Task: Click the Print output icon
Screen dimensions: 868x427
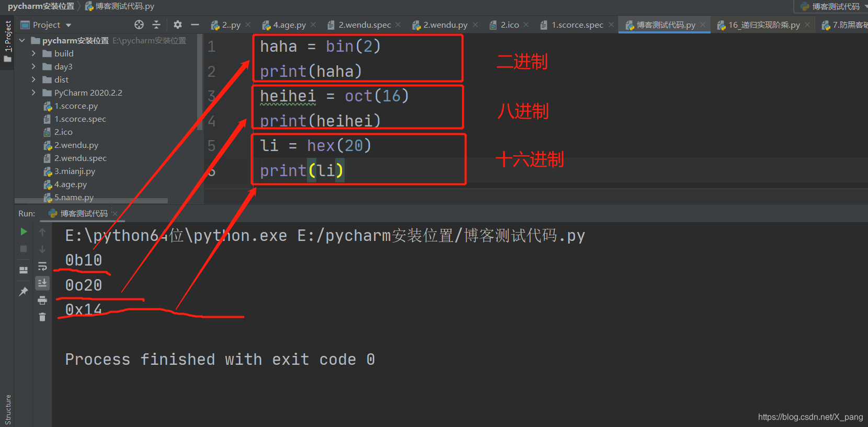Action: (42, 300)
